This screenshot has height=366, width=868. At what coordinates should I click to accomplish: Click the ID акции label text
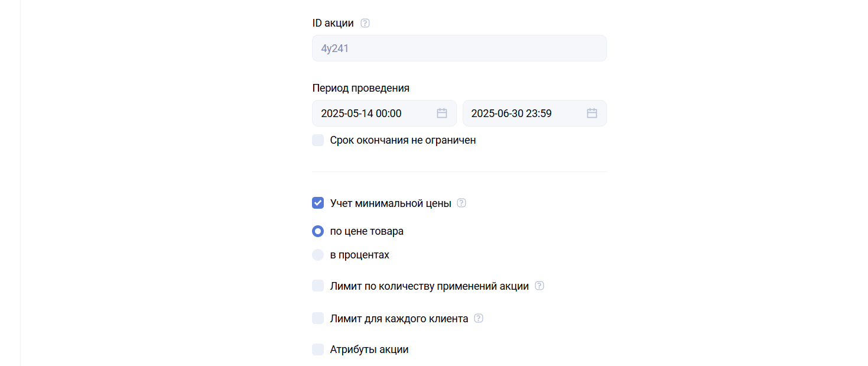[333, 24]
